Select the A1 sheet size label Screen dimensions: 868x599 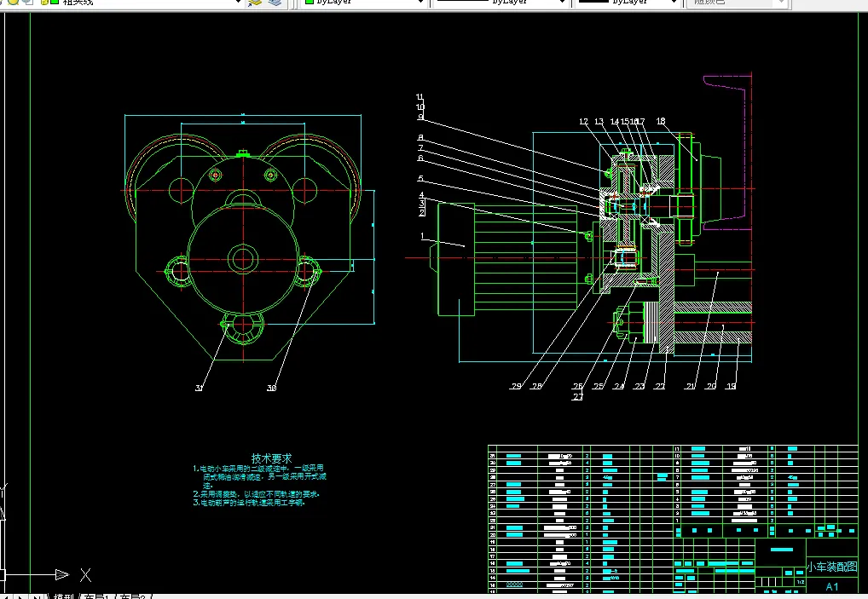(x=831, y=586)
